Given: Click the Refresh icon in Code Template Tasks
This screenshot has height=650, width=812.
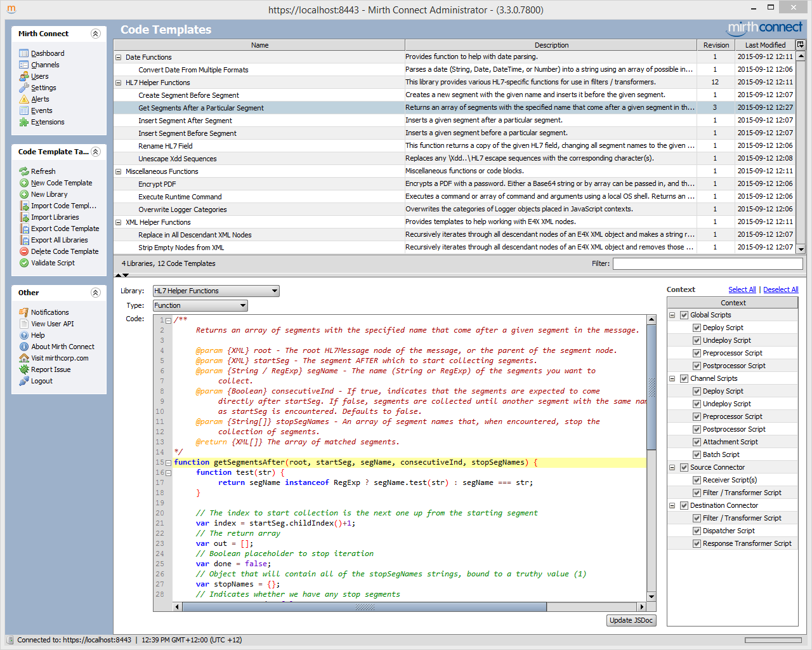Looking at the screenshot, I should click(24, 171).
